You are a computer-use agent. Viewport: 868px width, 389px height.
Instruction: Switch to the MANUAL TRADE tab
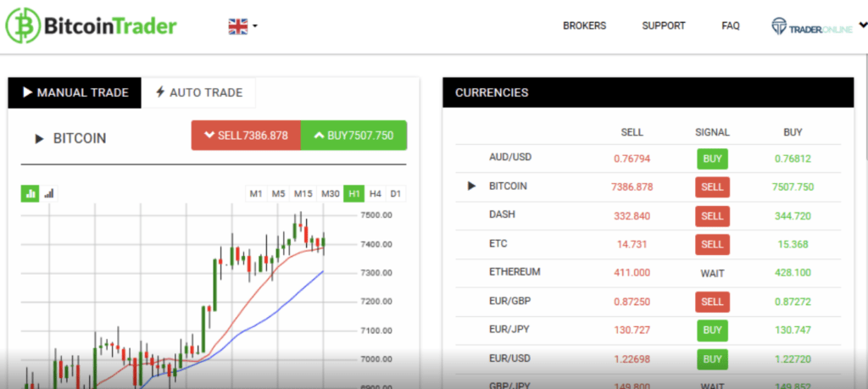pyautogui.click(x=75, y=92)
